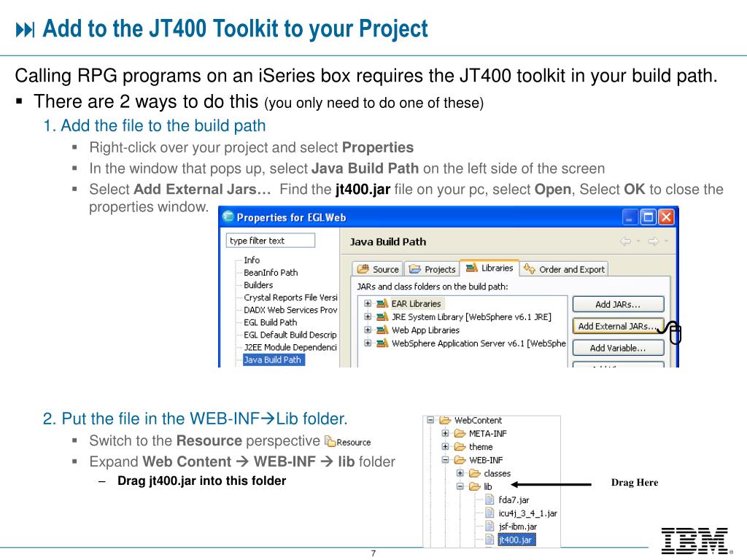Collapse the WEB-INF folder

pyautogui.click(x=445, y=459)
